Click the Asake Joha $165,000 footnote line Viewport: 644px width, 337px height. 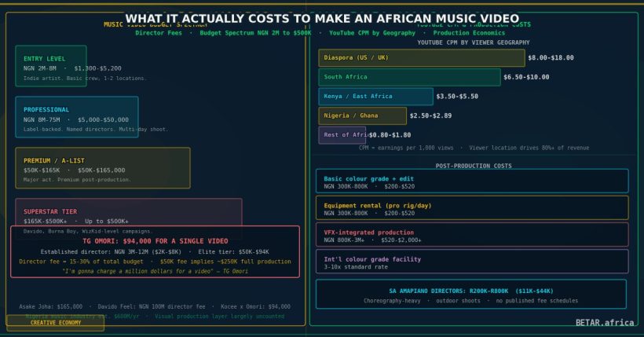coord(155,306)
